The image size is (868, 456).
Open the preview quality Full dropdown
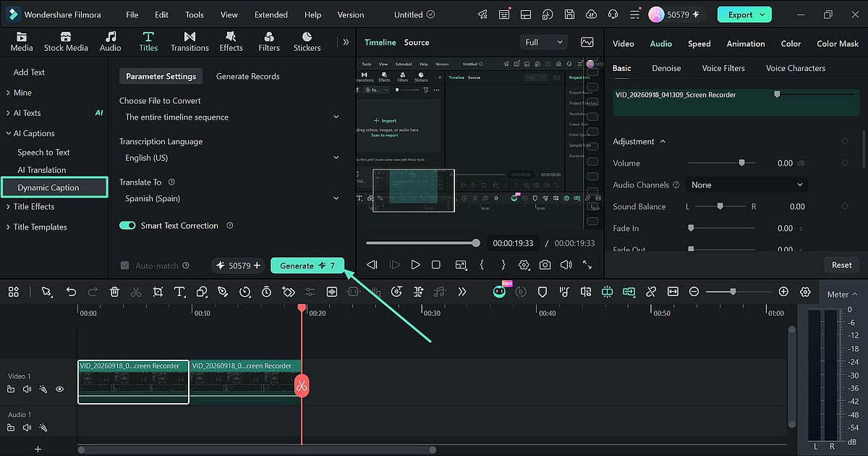[545, 42]
